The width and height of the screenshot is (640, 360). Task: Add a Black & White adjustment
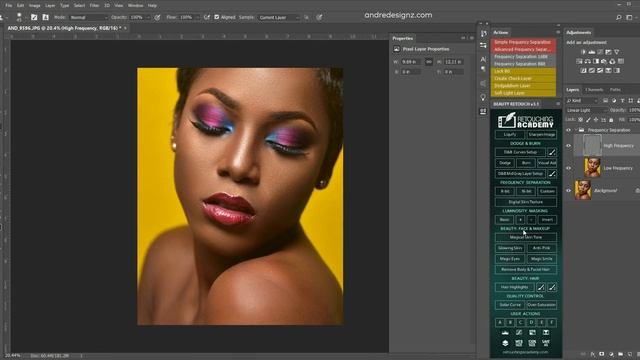[596, 61]
